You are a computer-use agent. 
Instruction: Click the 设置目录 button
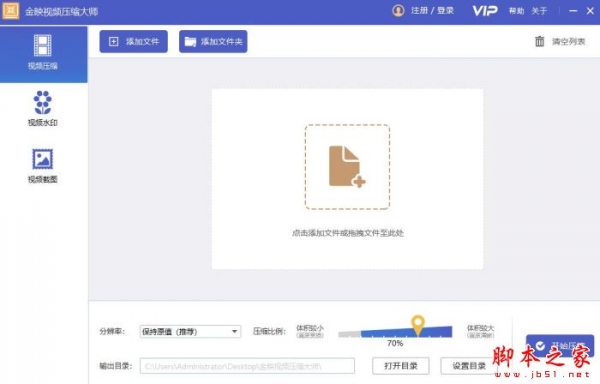coord(469,366)
